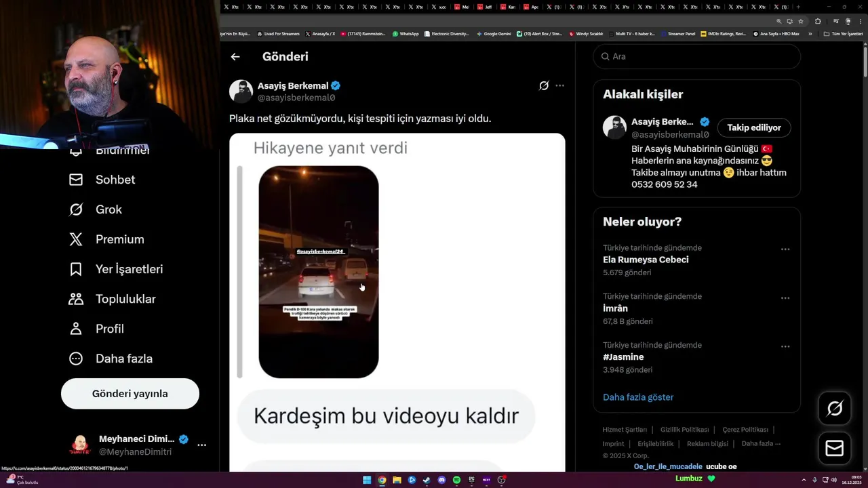Expand Daha fazla menu in sidebar
The width and height of the screenshot is (868, 488).
[x=111, y=359]
